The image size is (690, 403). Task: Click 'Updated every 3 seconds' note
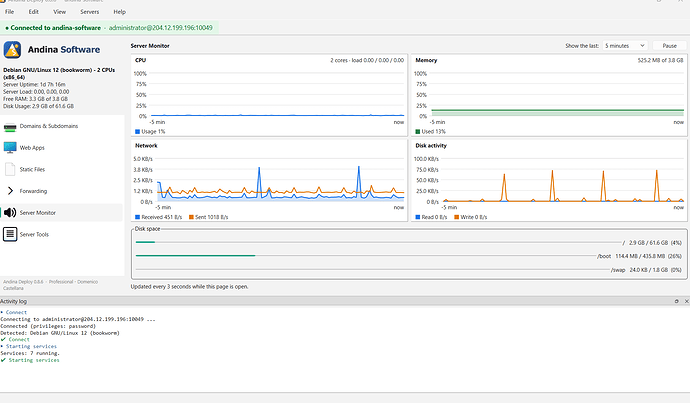189,286
